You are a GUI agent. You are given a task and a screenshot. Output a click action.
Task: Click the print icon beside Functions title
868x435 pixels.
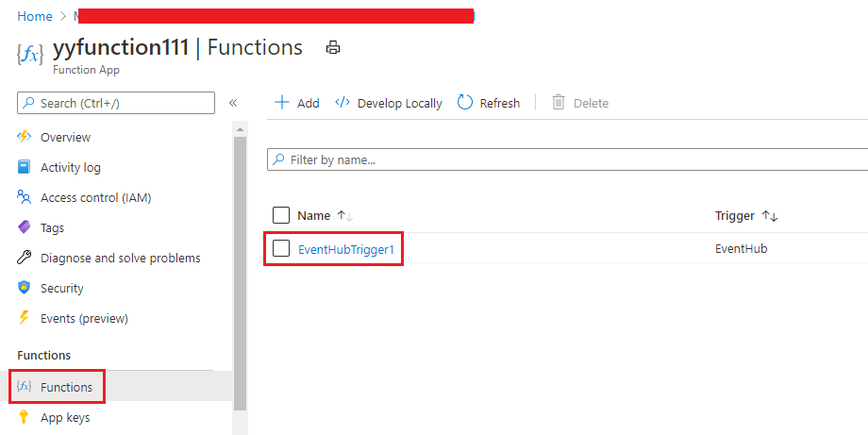[332, 47]
